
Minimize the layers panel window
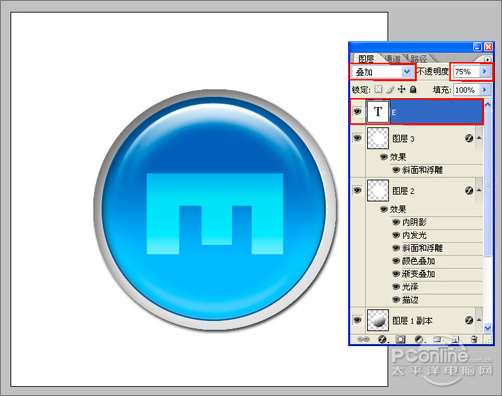(x=477, y=47)
